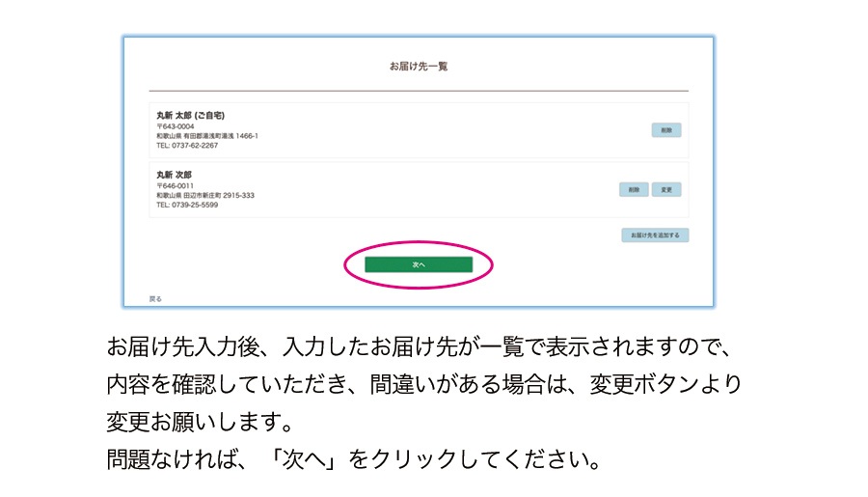
Task: Click お届け先を追加する to add address
Action: (x=655, y=235)
